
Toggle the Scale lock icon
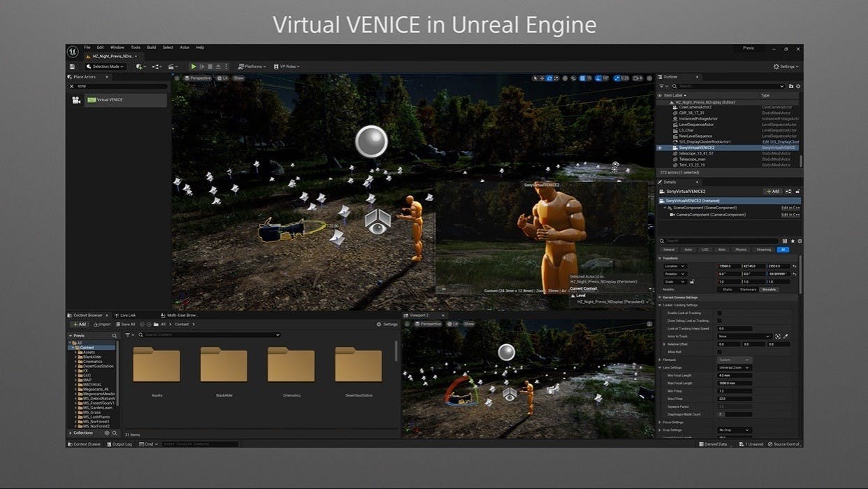(692, 282)
